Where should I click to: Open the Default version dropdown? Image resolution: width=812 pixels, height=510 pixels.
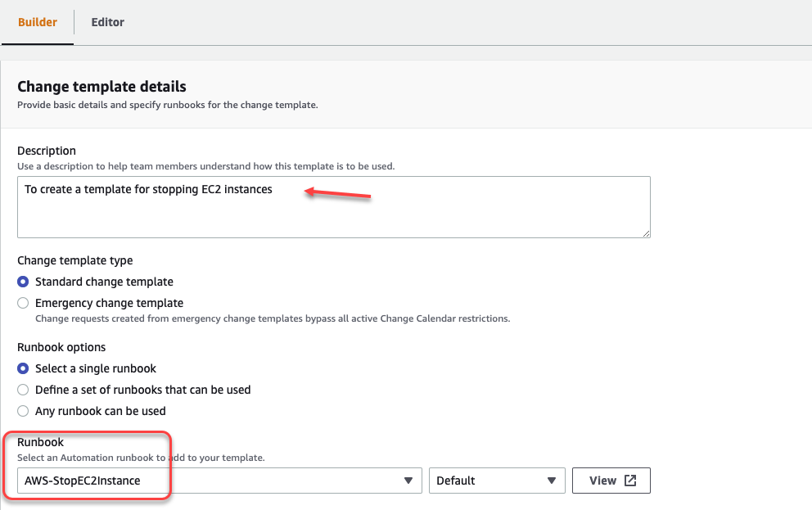pos(496,481)
